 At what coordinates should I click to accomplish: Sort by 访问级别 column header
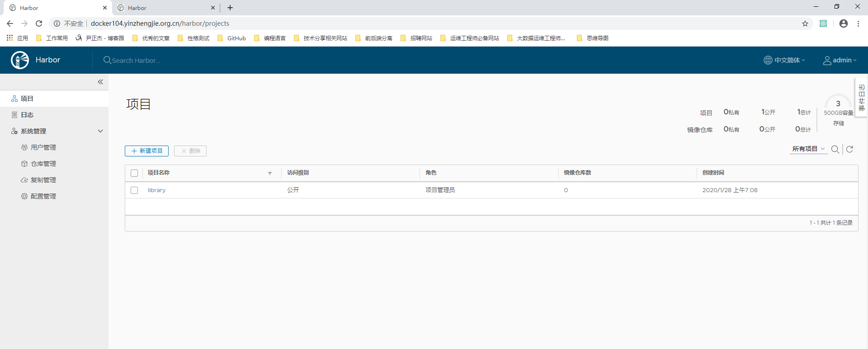click(x=298, y=173)
